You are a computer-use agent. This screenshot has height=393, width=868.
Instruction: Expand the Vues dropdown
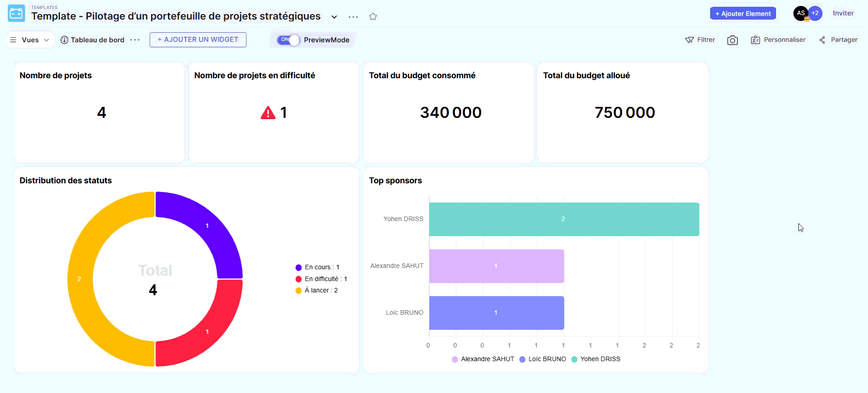point(30,40)
